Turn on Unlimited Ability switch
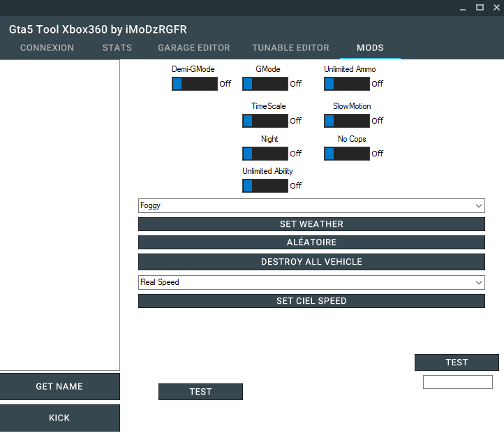Viewport: 504px width, 433px height. click(265, 186)
